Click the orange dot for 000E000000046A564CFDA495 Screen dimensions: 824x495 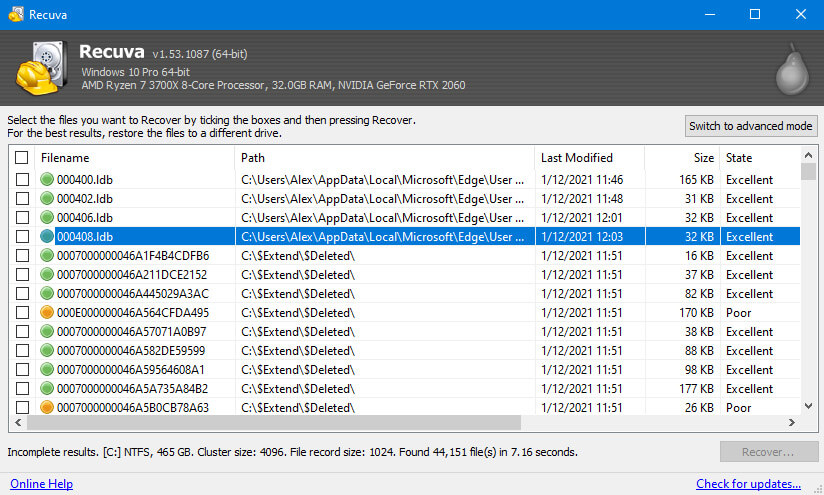(47, 312)
